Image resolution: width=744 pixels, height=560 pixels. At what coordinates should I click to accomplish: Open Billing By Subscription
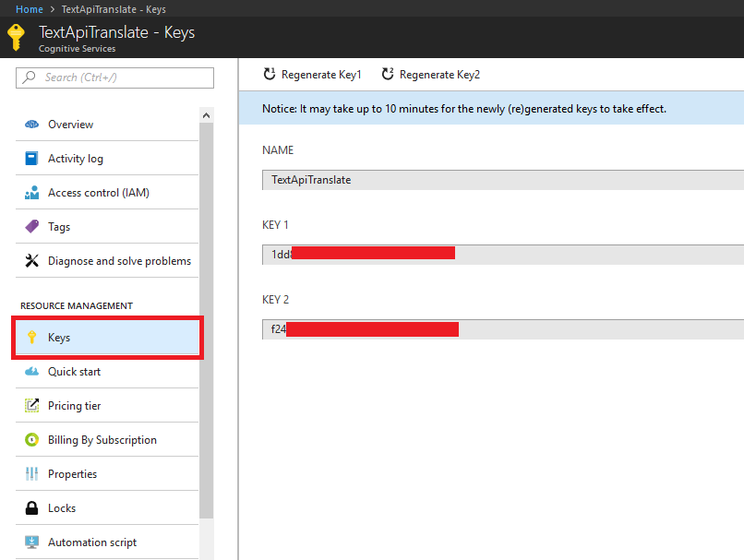107,439
